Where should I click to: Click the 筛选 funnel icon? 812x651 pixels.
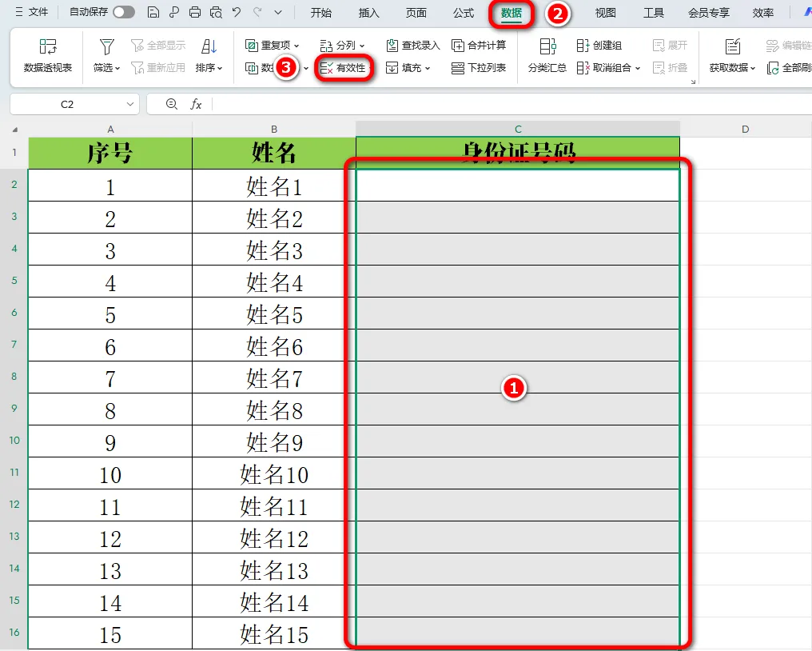pos(106,46)
